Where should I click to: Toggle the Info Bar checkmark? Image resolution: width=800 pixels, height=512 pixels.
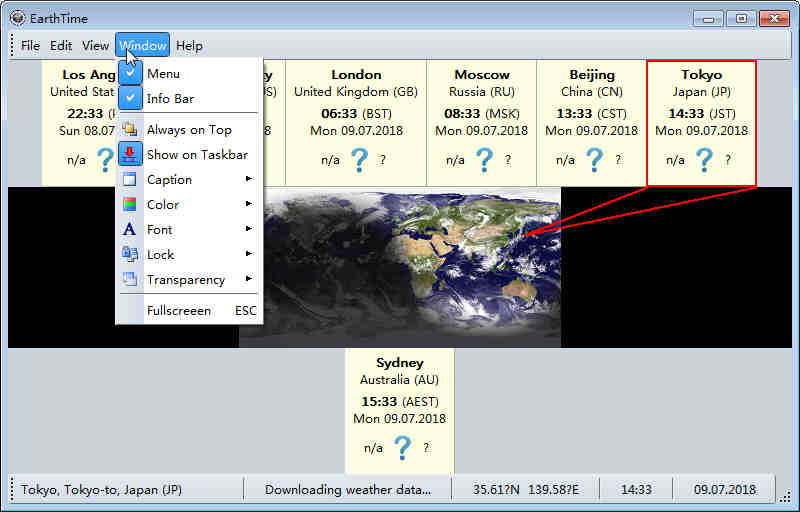coord(130,98)
